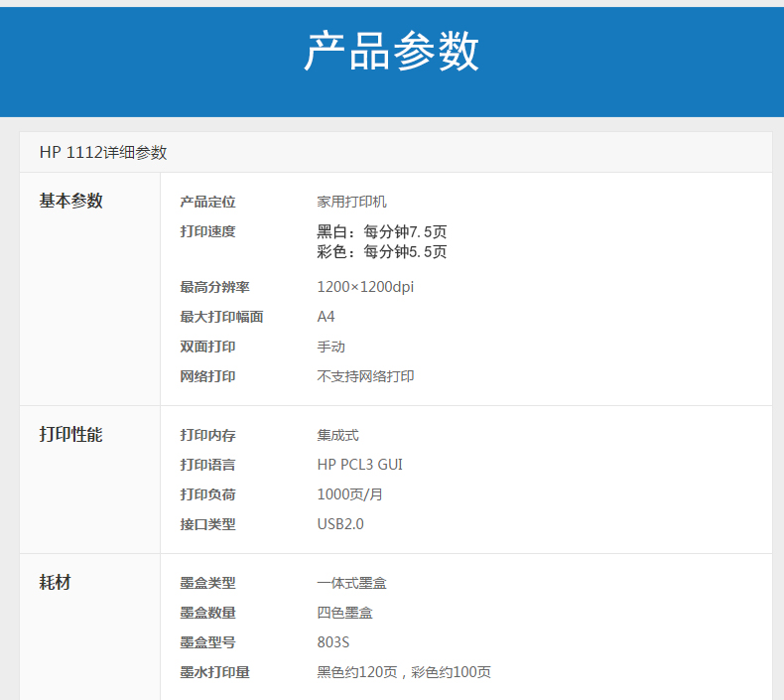Select the 基本参数 section heading
This screenshot has width=784, height=700.
[x=71, y=201]
